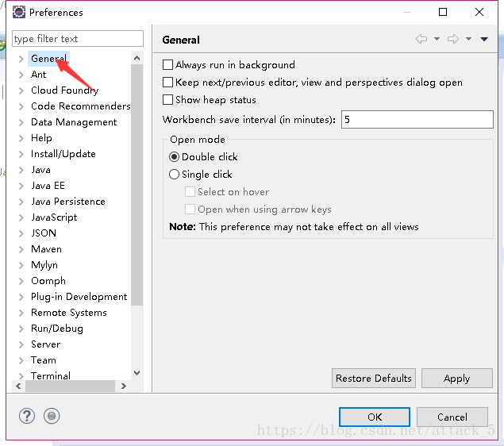Click tree scrollbar up arrow
Image resolution: width=504 pixels, height=446 pixels.
point(137,58)
